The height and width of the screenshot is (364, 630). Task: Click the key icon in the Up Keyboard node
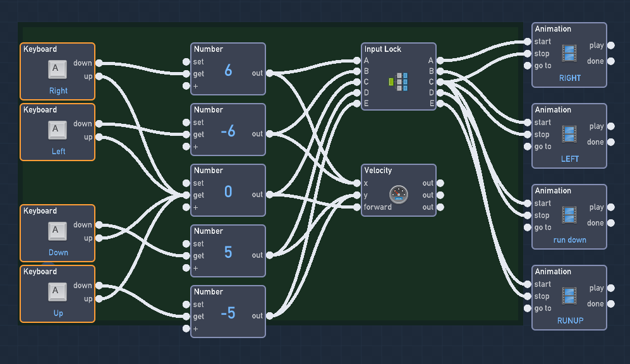pos(57,292)
